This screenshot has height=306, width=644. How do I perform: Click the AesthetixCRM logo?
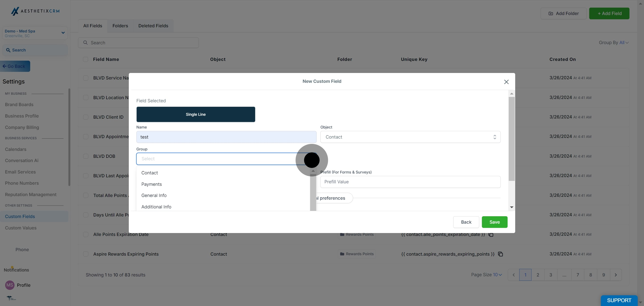tap(35, 11)
